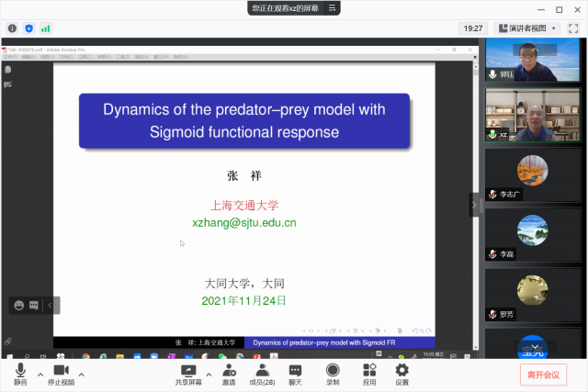This screenshot has height=392, width=588.
Task: Open the apps (应用) panel
Action: coord(369,374)
